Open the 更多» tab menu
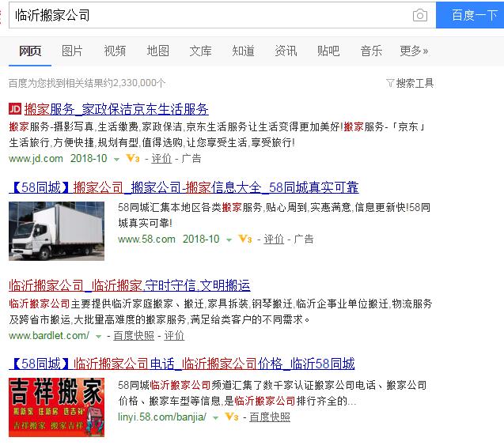Image resolution: width=504 pixels, height=445 pixels. coord(414,51)
